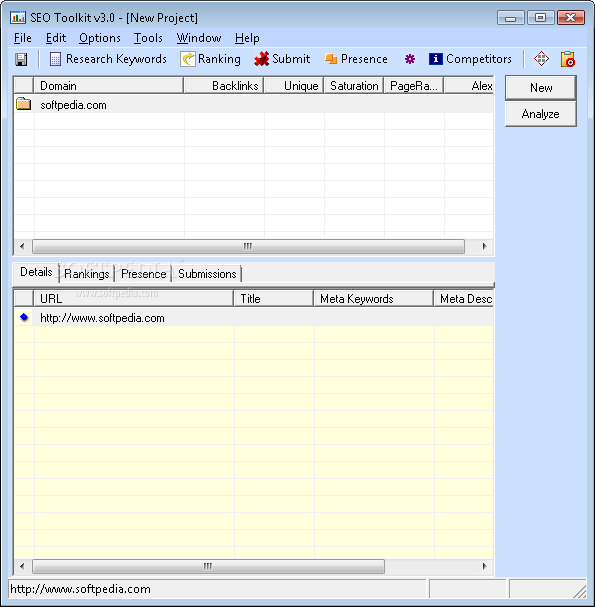Open the Edit menu
This screenshot has height=607, width=595.
point(56,38)
